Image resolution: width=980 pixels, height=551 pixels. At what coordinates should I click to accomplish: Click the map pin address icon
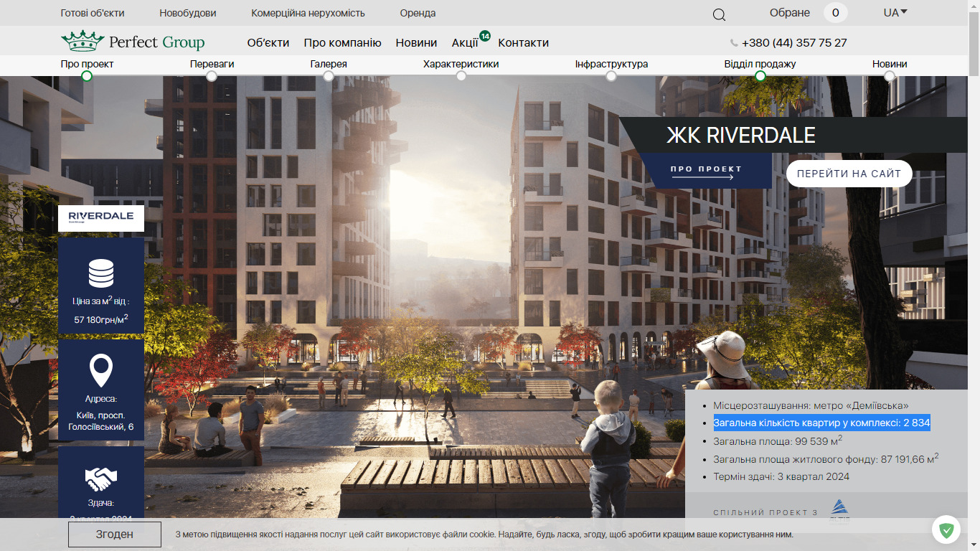click(x=101, y=370)
